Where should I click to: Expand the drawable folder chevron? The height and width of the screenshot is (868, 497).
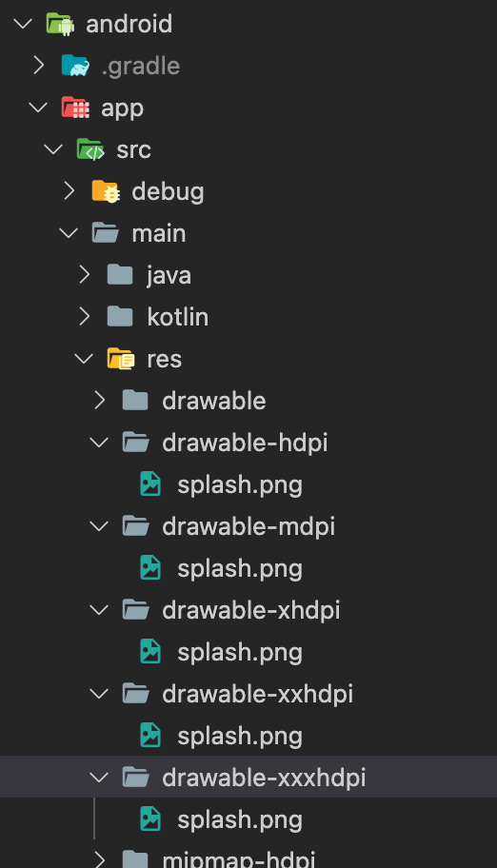(x=100, y=401)
